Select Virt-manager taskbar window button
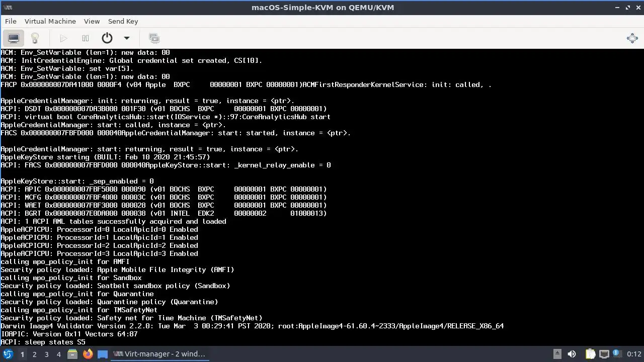 [x=159, y=354]
